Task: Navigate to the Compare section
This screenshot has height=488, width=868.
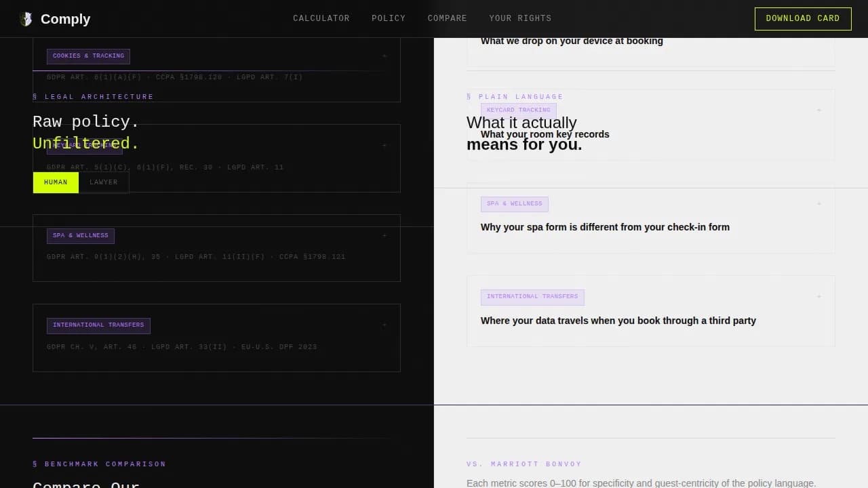Action: [447, 18]
